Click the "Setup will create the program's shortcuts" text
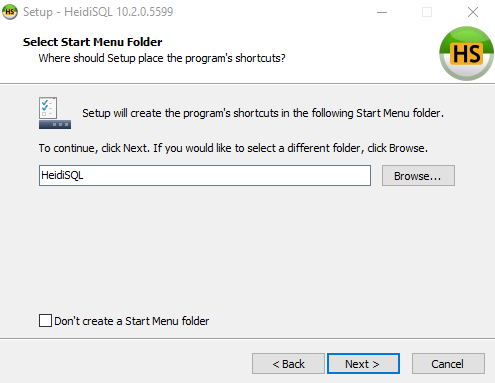 point(263,113)
